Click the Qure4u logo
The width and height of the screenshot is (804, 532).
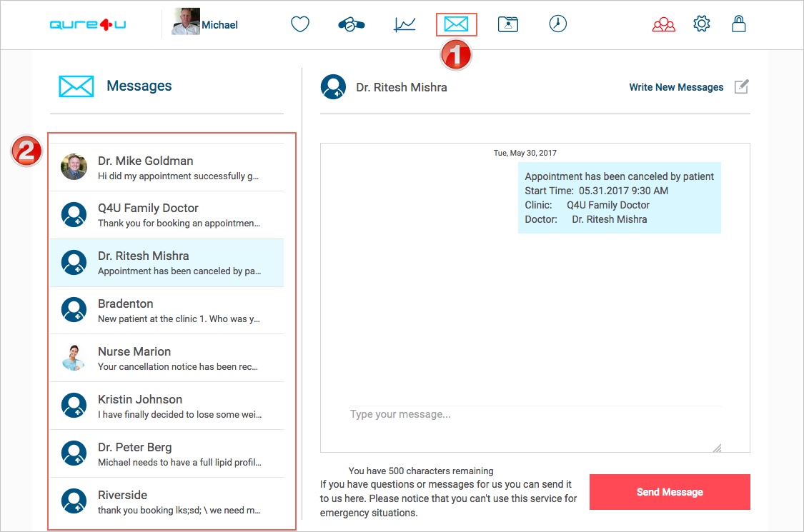click(x=88, y=24)
